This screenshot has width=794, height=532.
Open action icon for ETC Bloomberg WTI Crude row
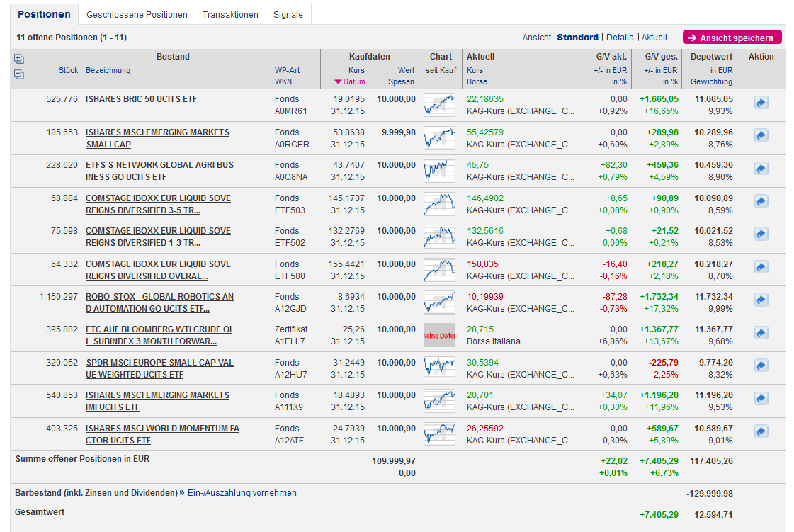coord(761,334)
